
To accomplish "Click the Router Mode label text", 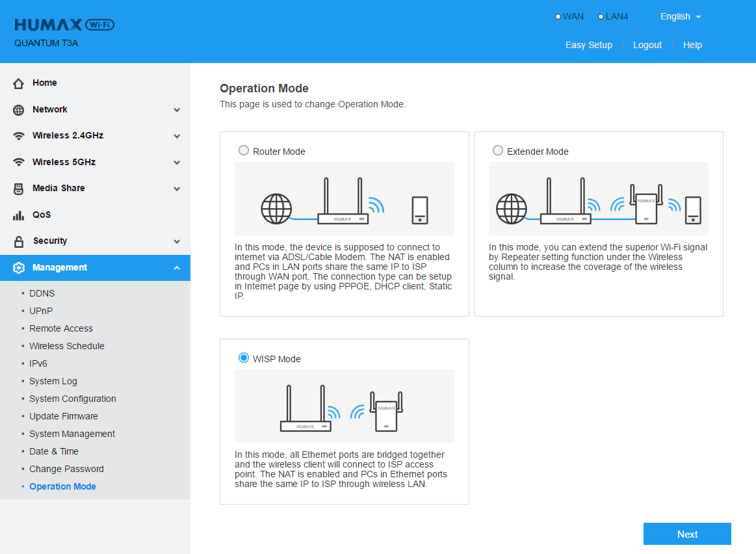I will [279, 152].
